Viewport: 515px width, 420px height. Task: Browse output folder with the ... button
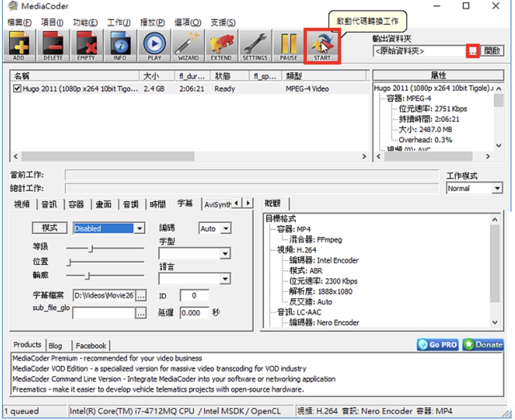click(x=472, y=51)
